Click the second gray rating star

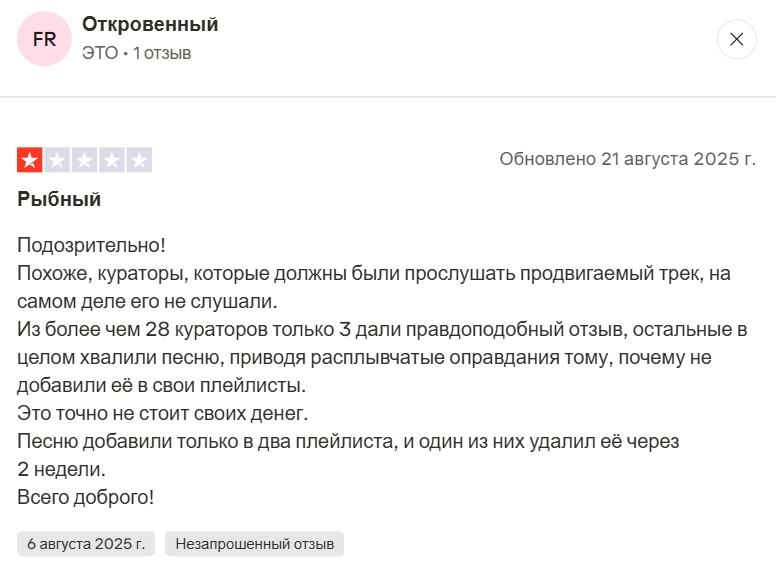[x=57, y=160]
